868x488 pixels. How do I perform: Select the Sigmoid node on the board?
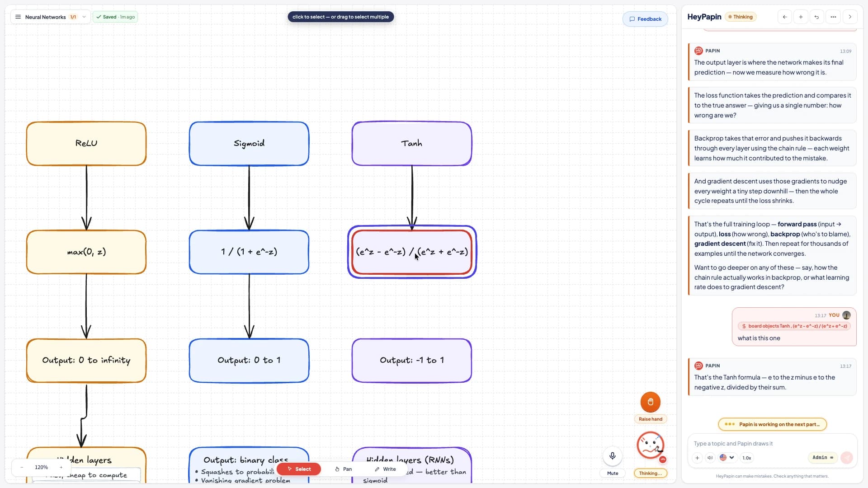(x=249, y=143)
